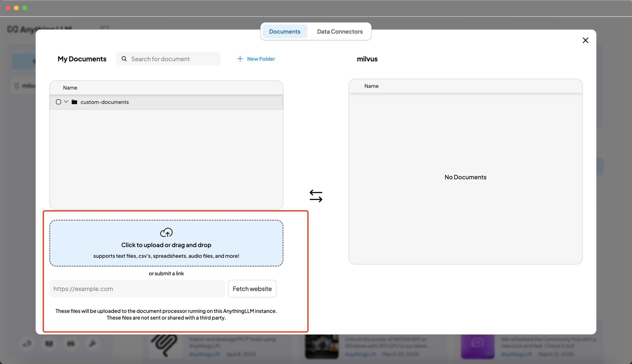Click the folder icon next to custom-documents

coord(74,102)
